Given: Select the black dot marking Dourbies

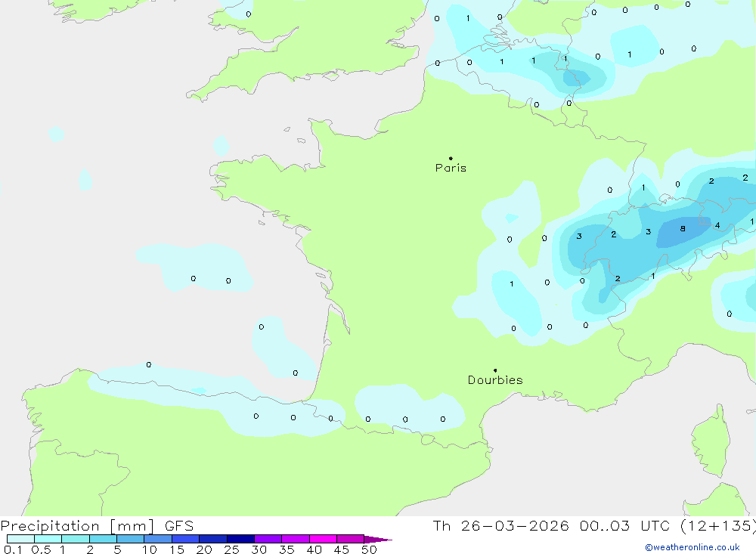Looking at the screenshot, I should pos(495,370).
